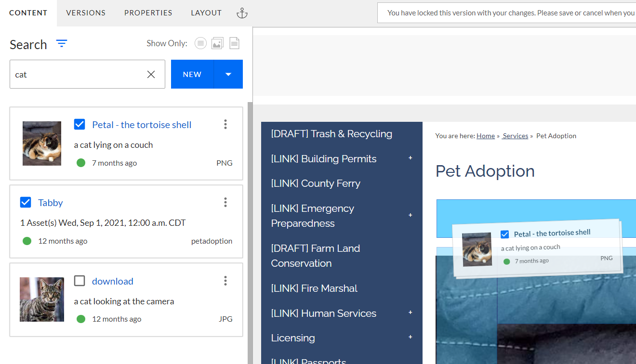
Task: Open the anchor icon tab
Action: [242, 13]
